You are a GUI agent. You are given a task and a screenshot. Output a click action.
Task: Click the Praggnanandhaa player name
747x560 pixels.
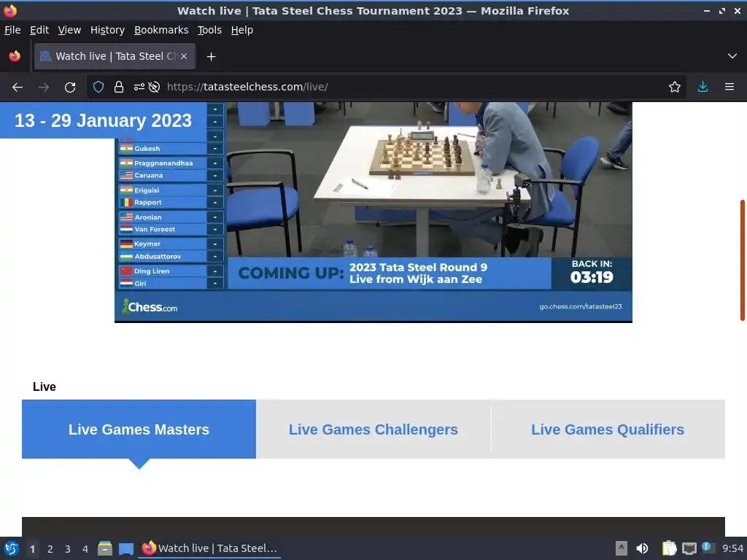163,163
